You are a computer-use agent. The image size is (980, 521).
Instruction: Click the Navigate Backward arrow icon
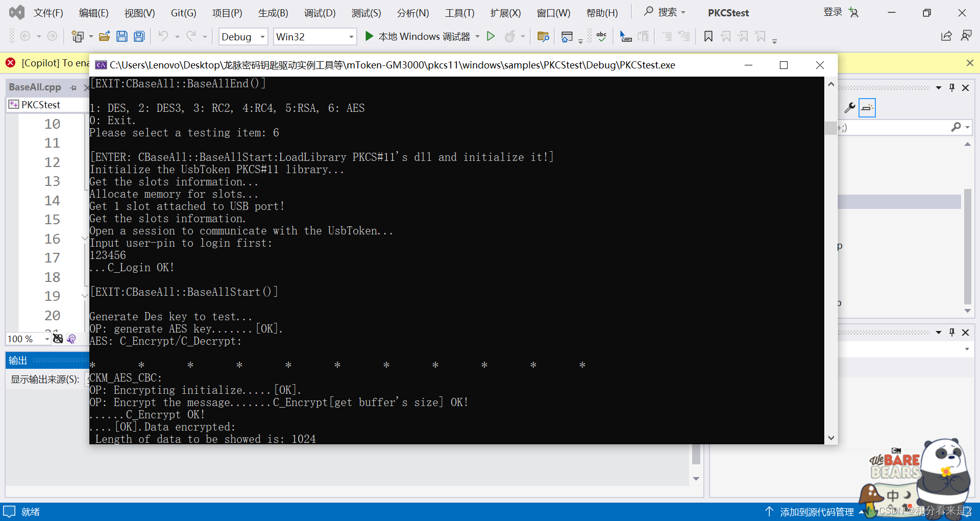coord(24,36)
